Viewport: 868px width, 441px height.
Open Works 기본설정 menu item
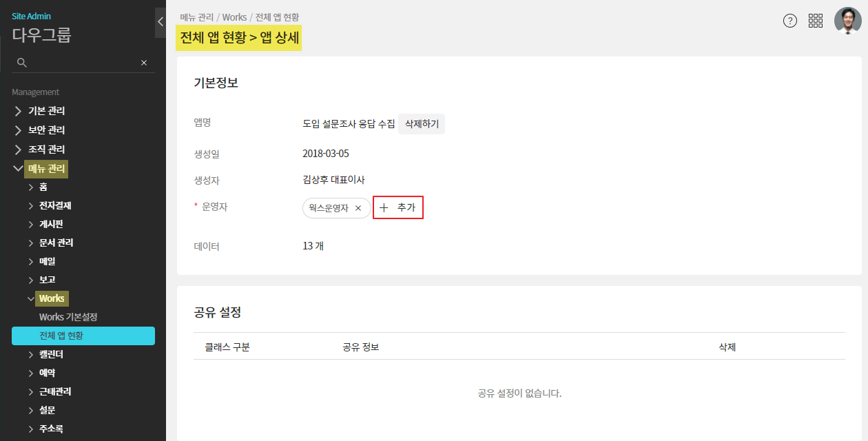tap(68, 317)
